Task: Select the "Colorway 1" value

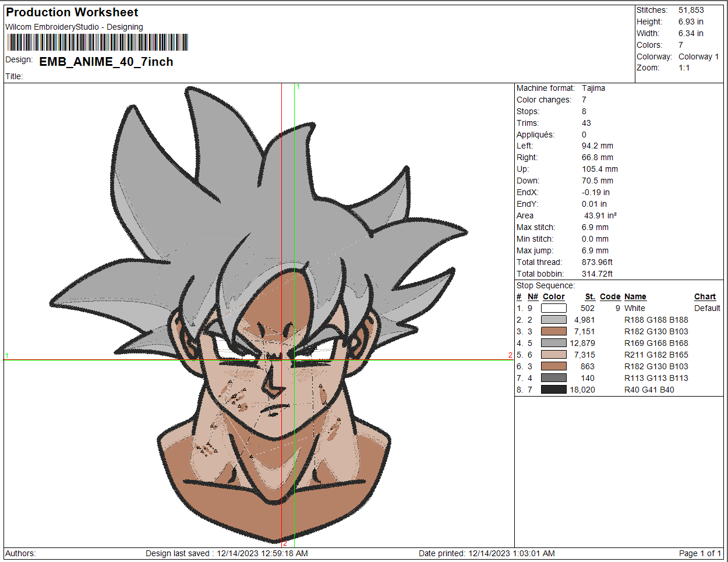Action: 698,56
